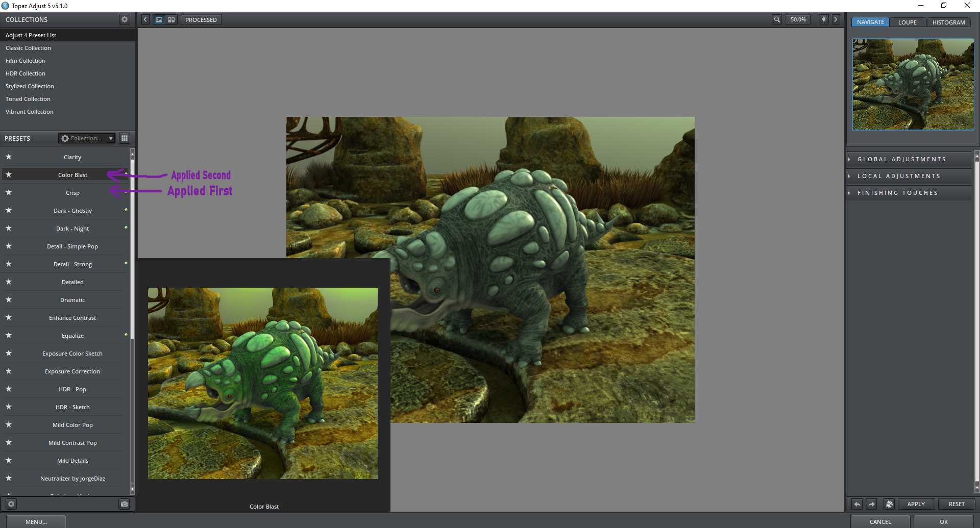
Task: Apply the Mild Contrast Pop preset
Action: tap(72, 443)
